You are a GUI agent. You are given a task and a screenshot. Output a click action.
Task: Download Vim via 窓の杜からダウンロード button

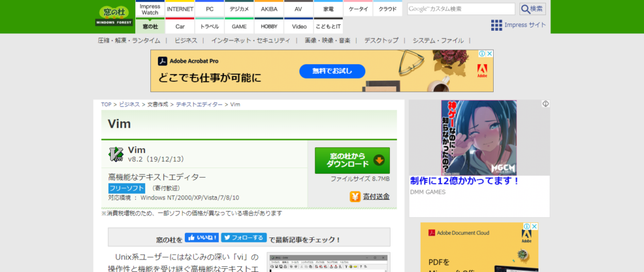pyautogui.click(x=352, y=161)
